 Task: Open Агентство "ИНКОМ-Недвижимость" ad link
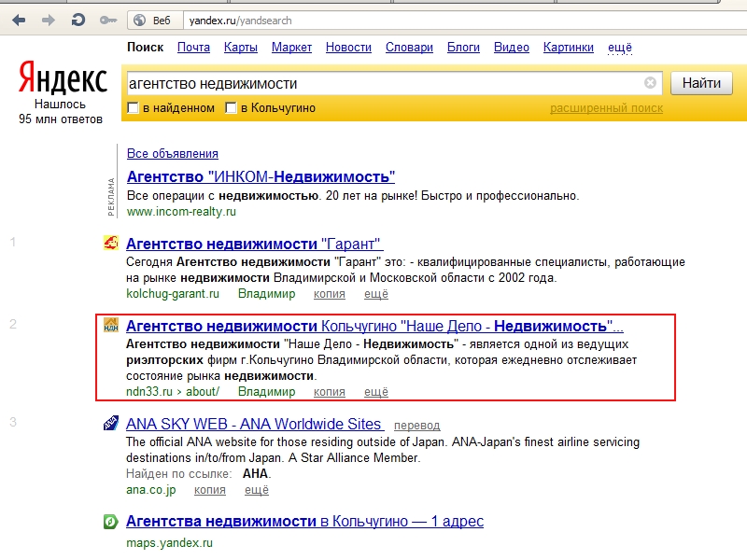pos(261,176)
